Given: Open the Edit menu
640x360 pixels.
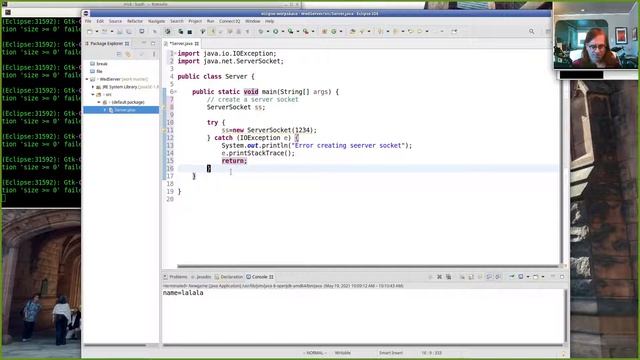Looking at the screenshot, I should (100, 21).
